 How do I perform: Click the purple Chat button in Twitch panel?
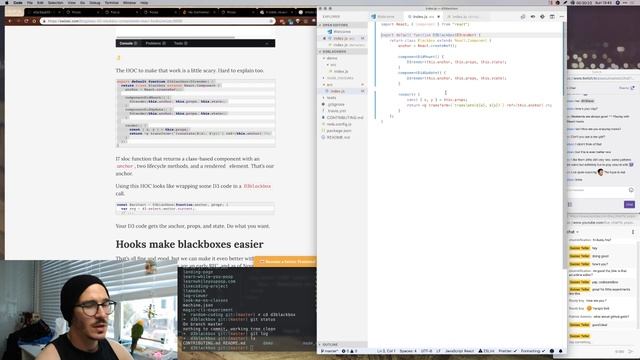(629, 204)
